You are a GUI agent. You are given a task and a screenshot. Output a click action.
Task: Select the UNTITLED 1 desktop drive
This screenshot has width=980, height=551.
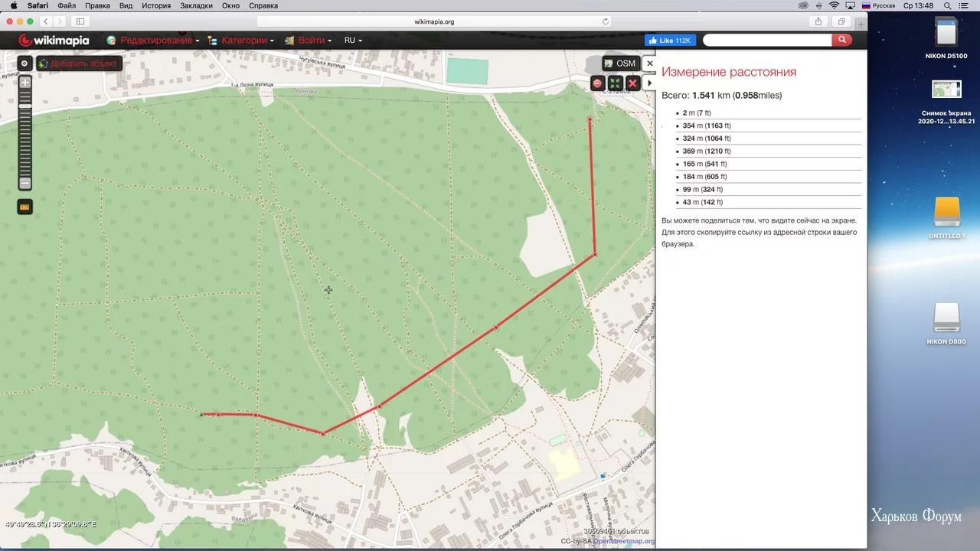click(946, 218)
